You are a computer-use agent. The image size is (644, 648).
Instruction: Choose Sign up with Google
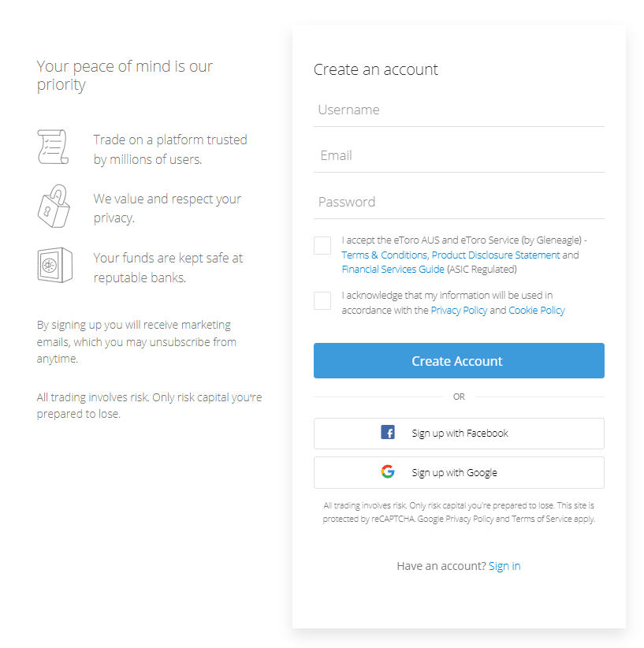click(x=459, y=473)
